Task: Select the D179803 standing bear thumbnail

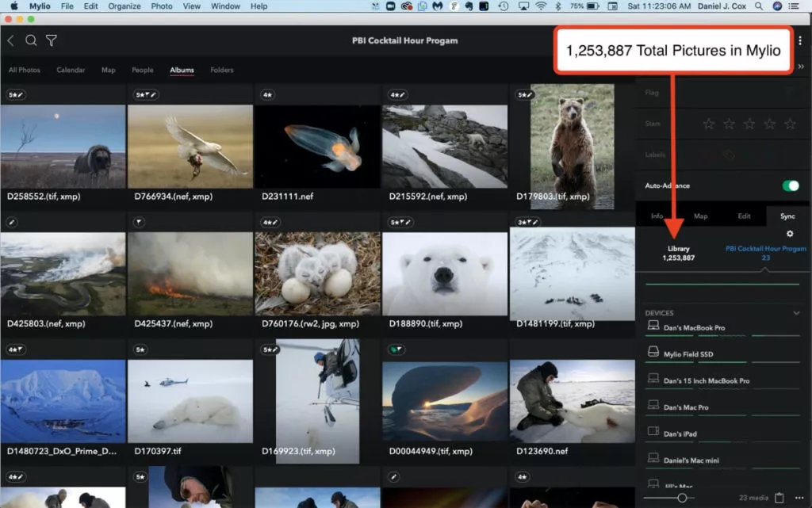Action: click(x=573, y=147)
